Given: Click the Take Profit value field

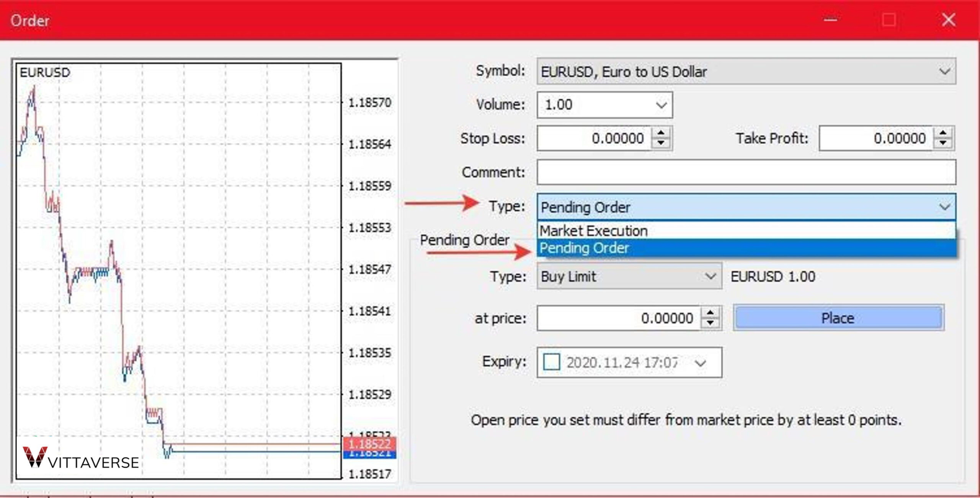Looking at the screenshot, I should [876, 138].
